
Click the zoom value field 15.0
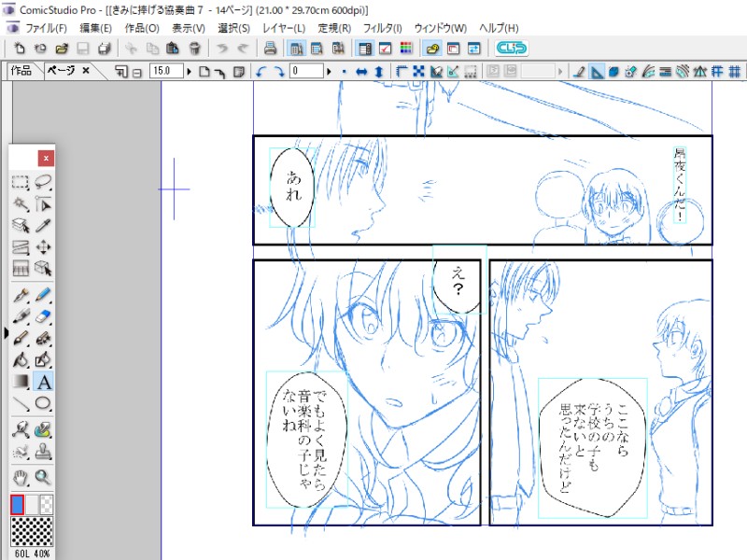166,72
